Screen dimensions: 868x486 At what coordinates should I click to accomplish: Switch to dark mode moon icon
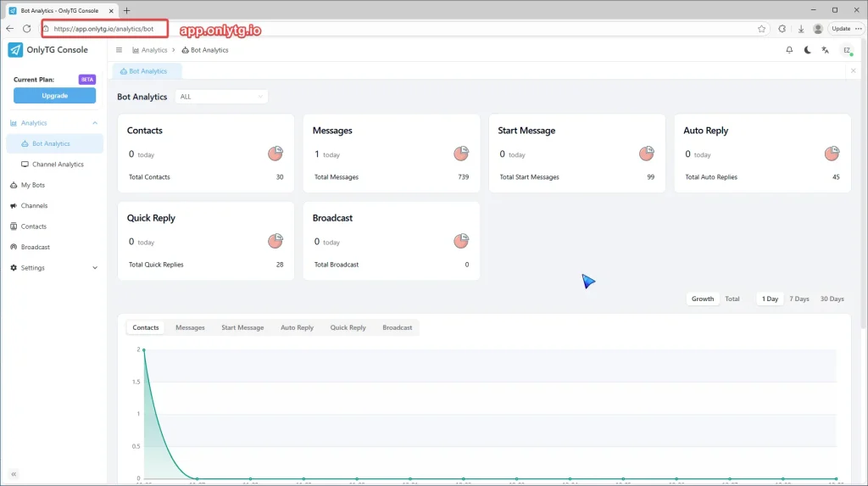coord(808,50)
